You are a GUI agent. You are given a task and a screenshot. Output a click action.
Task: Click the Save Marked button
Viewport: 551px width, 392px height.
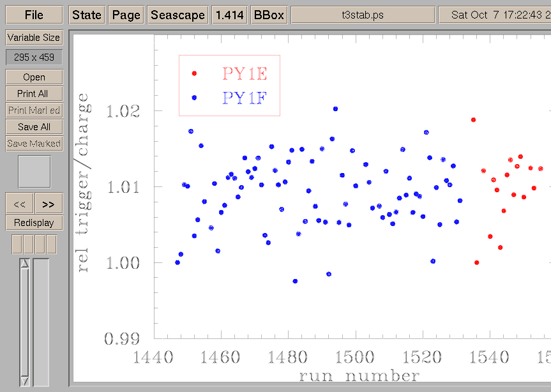click(34, 144)
